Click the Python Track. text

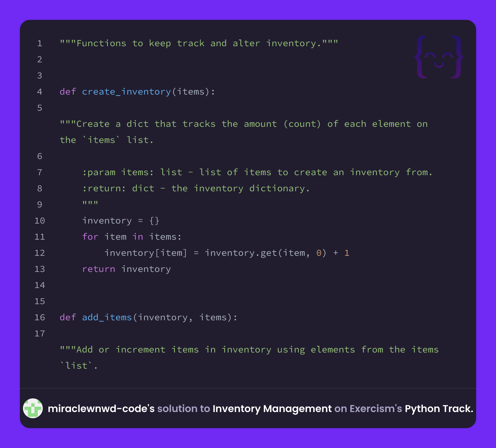[x=439, y=409]
